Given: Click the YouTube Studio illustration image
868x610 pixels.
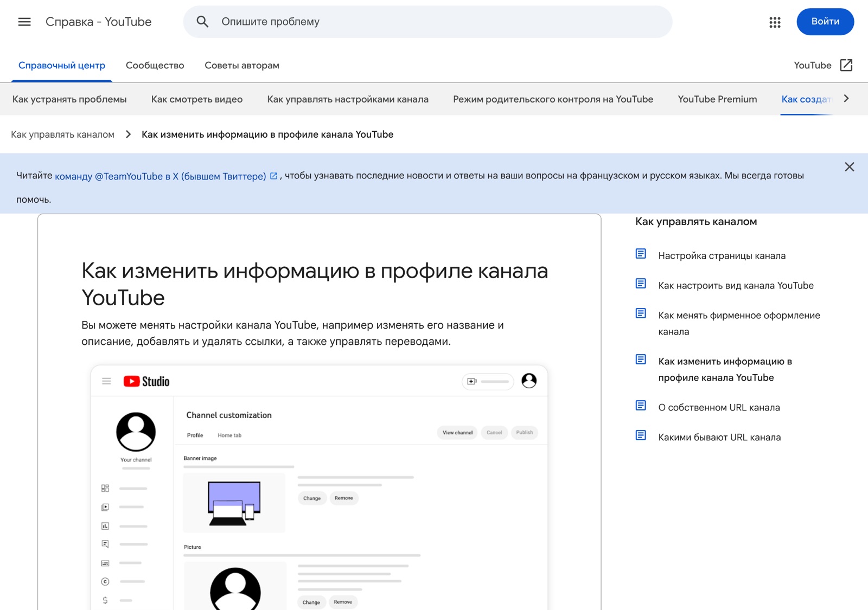Looking at the screenshot, I should pos(319,487).
